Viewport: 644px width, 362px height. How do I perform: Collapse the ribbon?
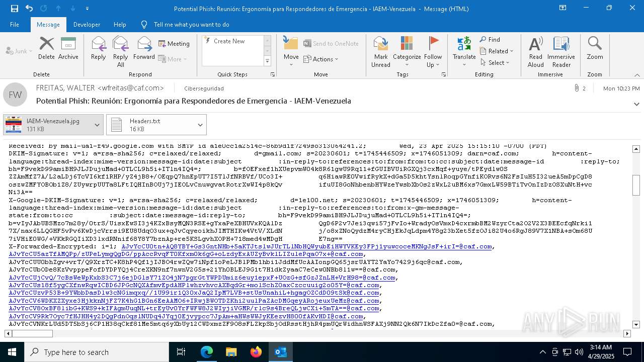tap(637, 75)
